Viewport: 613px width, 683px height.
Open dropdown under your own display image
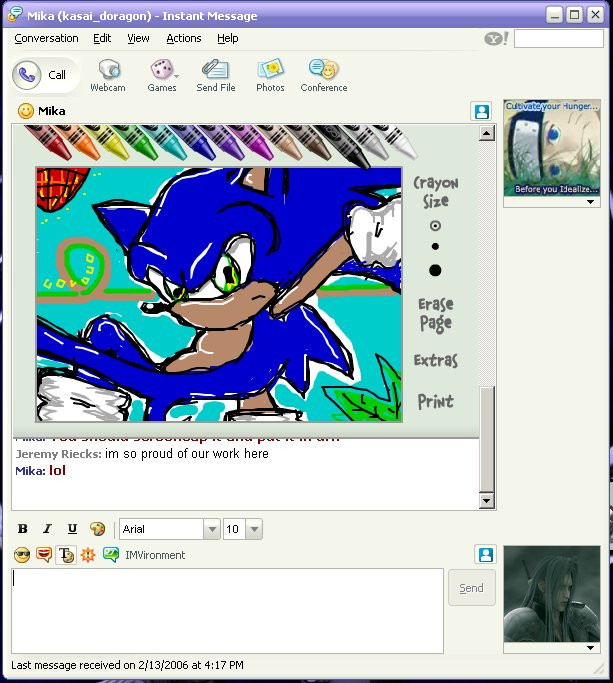[590, 648]
